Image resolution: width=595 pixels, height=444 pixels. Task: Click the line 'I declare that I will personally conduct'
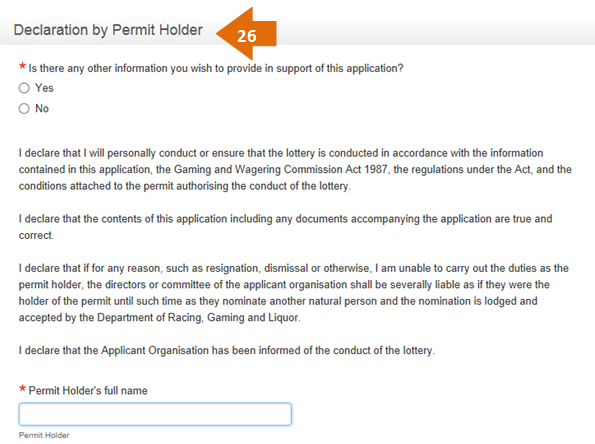pyautogui.click(x=281, y=153)
